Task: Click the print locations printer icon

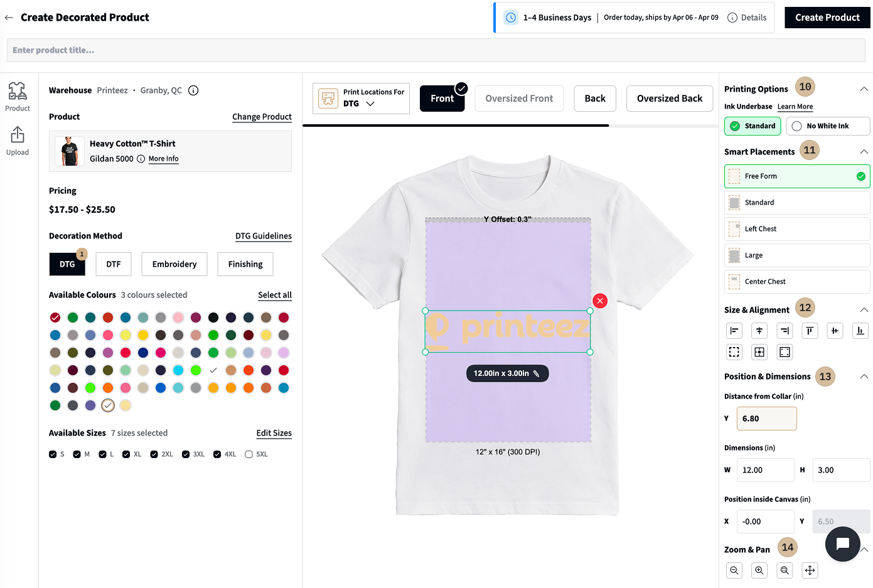Action: (328, 99)
